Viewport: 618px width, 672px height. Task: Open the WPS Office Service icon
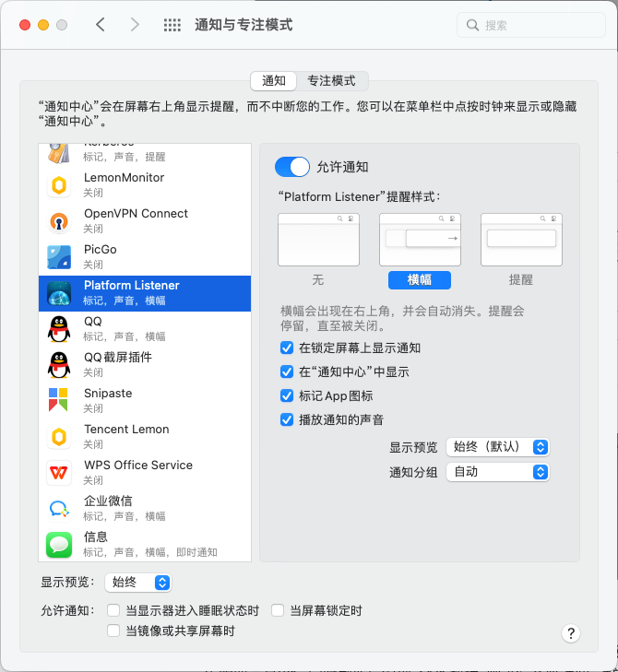pos(59,473)
